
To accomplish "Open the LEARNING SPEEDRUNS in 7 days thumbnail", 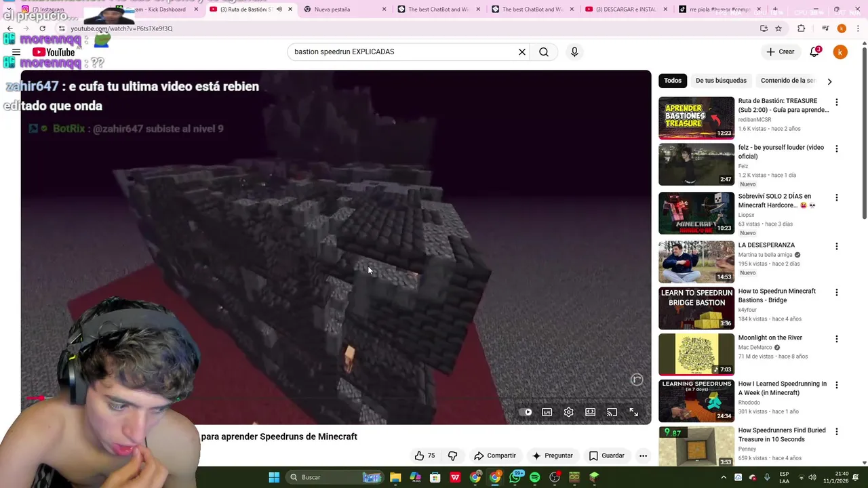I will click(696, 401).
